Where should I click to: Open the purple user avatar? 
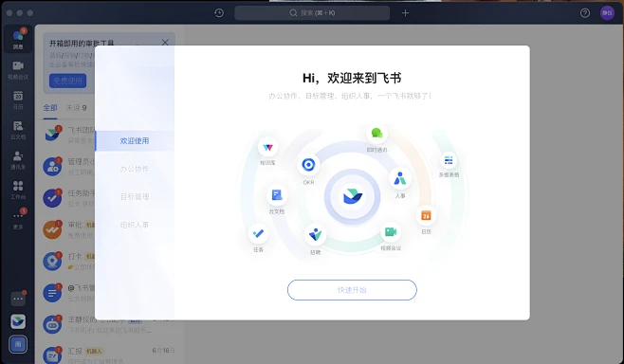point(607,13)
